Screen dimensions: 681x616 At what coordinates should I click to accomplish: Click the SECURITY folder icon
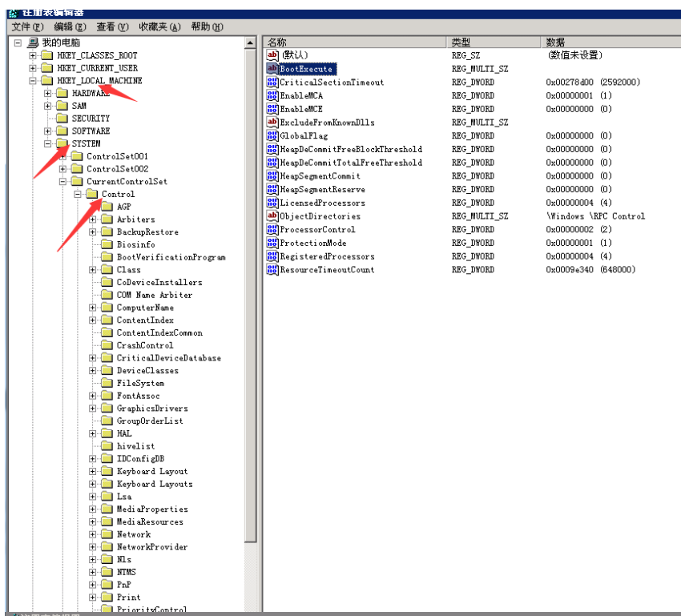pyautogui.click(x=62, y=119)
